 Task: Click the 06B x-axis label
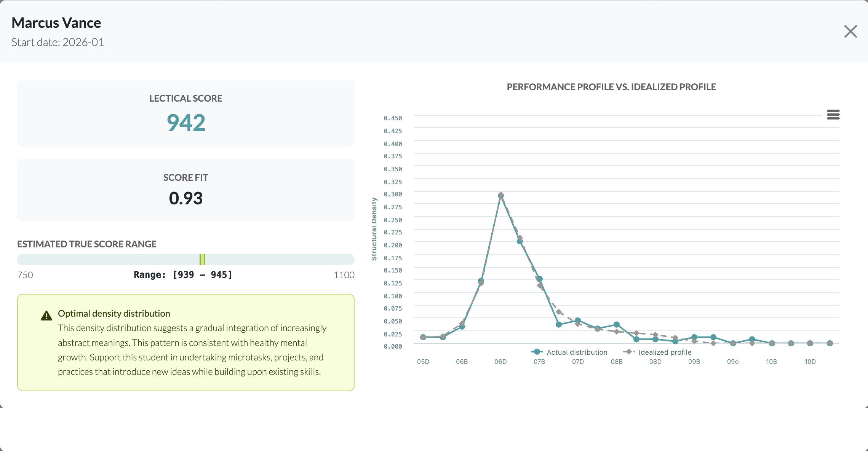[462, 362]
